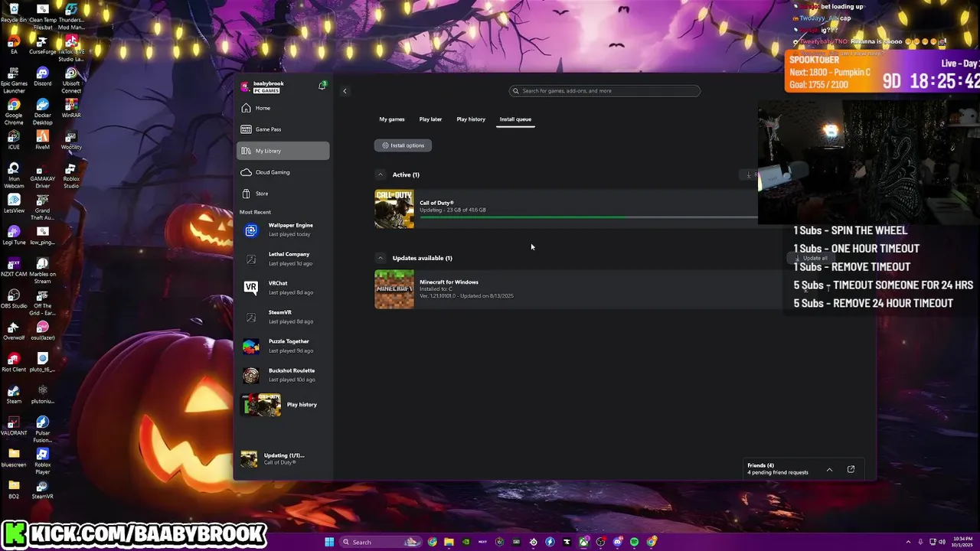The image size is (980, 551).
Task: Open the Docker Desktop shortcut
Action: pos(42,112)
